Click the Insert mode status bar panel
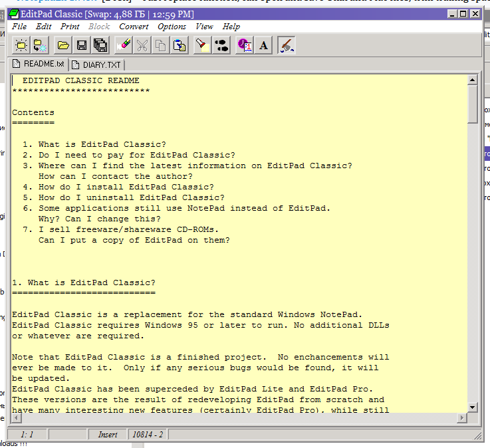490x448 pixels. pos(108,435)
